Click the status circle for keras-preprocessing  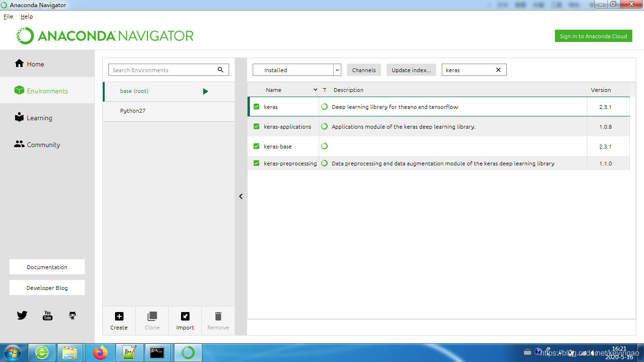[324, 163]
